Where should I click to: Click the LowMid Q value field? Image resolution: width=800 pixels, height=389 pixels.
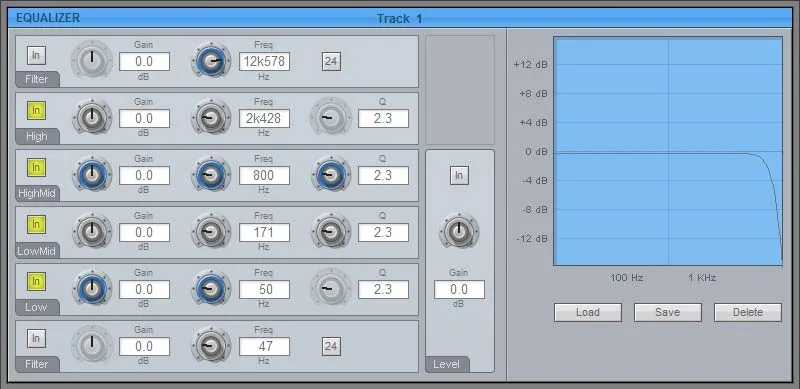383,233
